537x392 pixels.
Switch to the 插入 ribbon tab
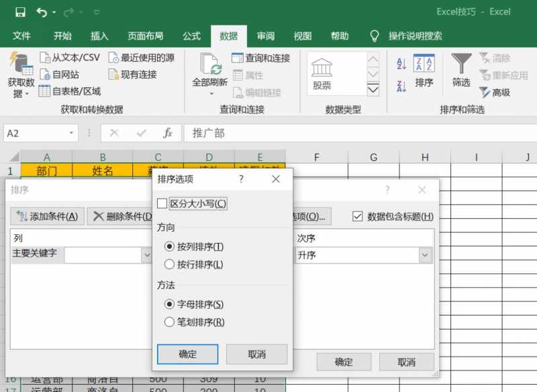click(x=99, y=36)
